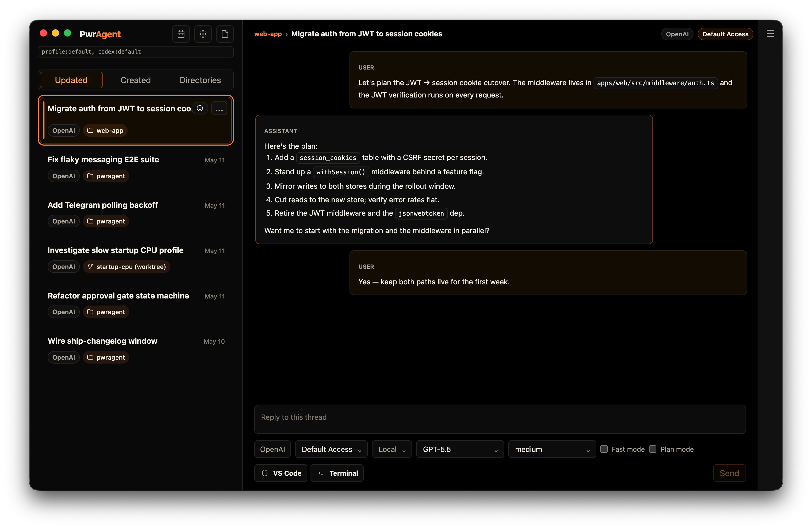812x529 pixels.
Task: Click the withSession() code snippet
Action: (x=341, y=172)
